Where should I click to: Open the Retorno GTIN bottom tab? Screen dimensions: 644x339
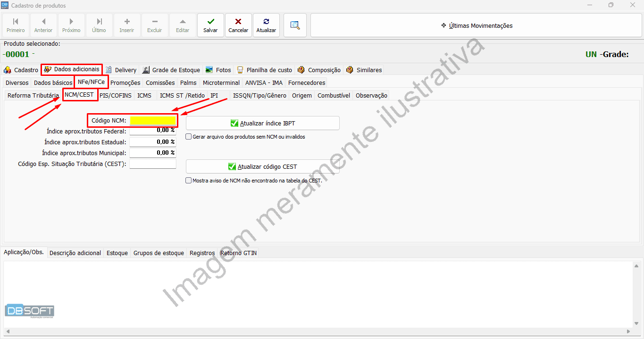[x=238, y=253]
